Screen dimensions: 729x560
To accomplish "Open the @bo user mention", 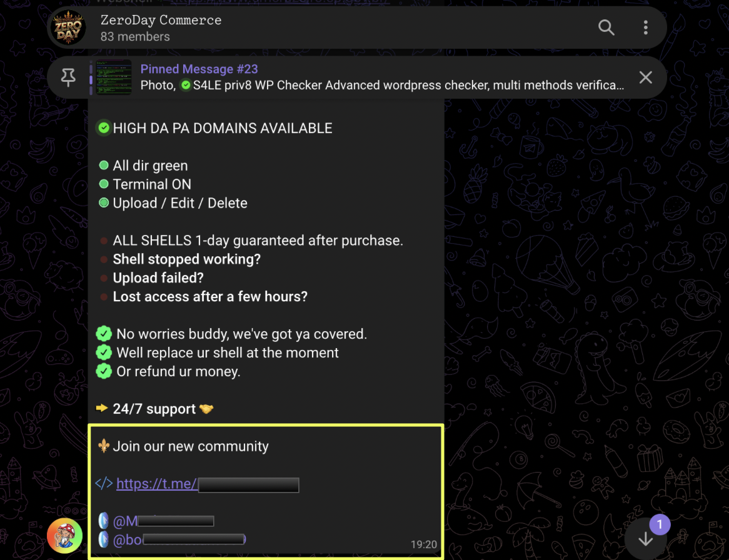I will [179, 539].
